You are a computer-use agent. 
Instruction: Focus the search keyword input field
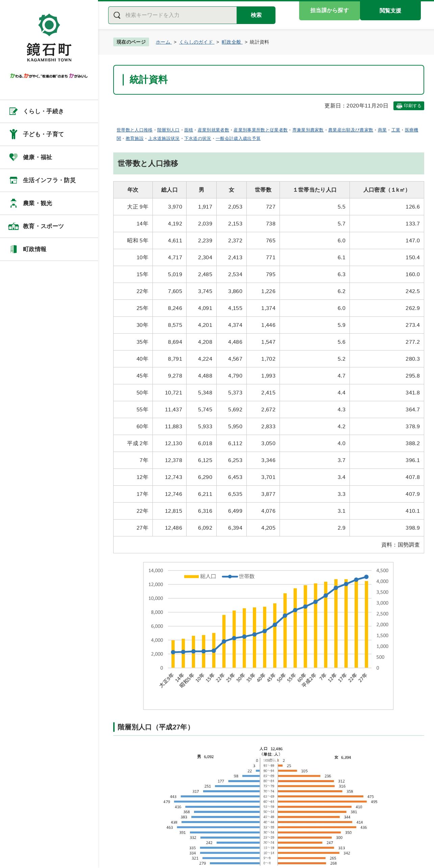[172, 15]
